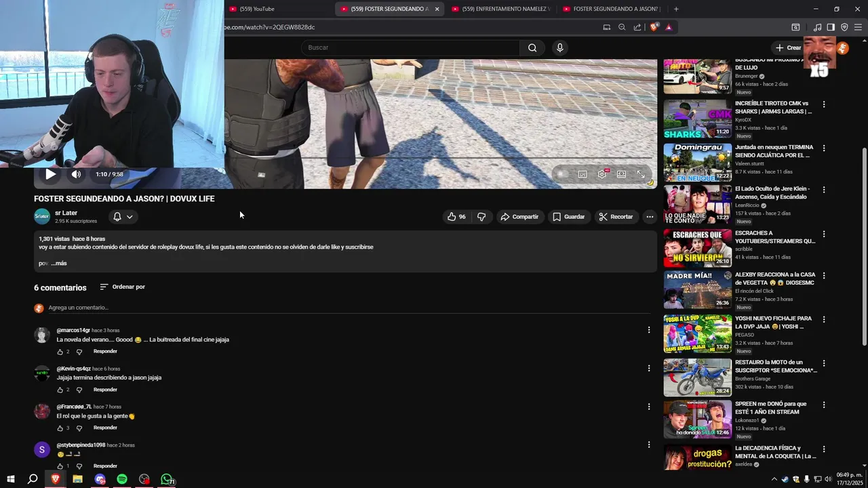Open the RESTAURO la MOTO thumbnail
The height and width of the screenshot is (488, 868).
pos(697,378)
